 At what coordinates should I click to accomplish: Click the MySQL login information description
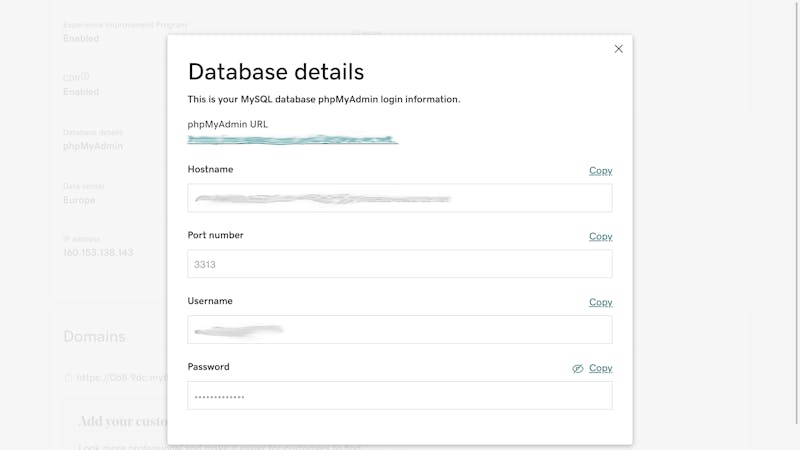click(323, 99)
